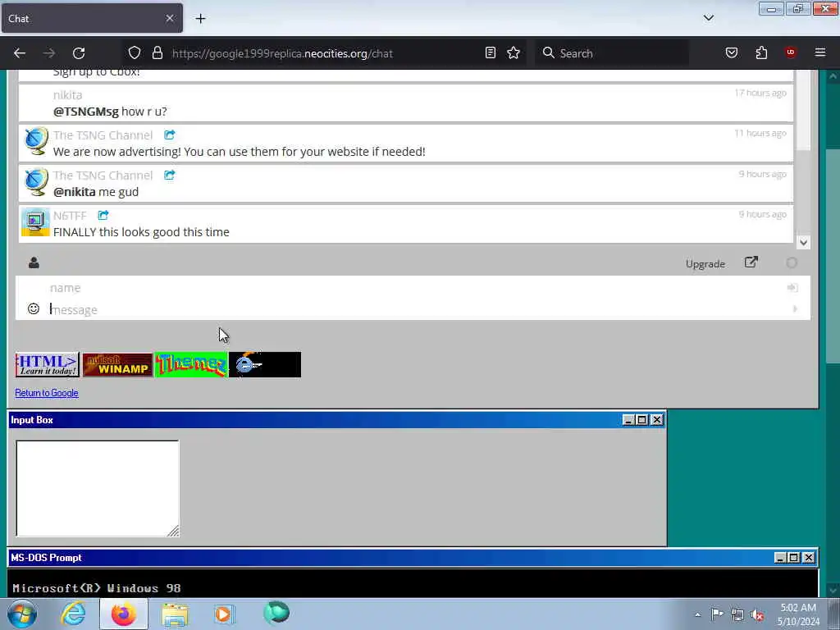The height and width of the screenshot is (630, 840).
Task: Open the Windows Start menu
Action: coord(22,614)
